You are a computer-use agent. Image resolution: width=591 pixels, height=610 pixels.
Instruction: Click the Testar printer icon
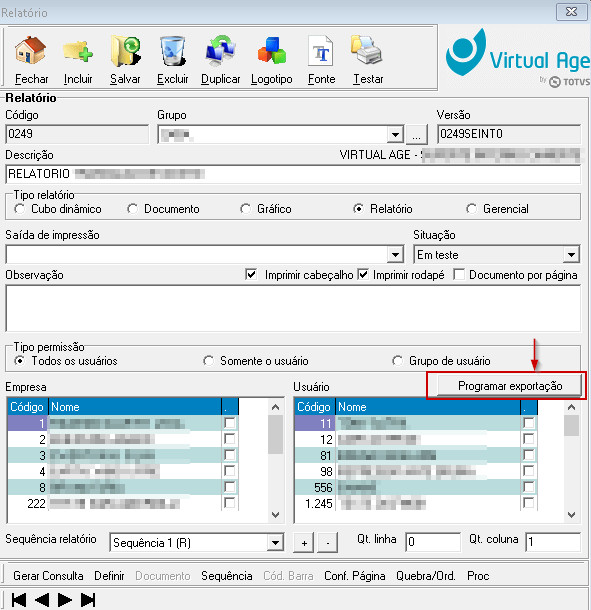point(367,51)
